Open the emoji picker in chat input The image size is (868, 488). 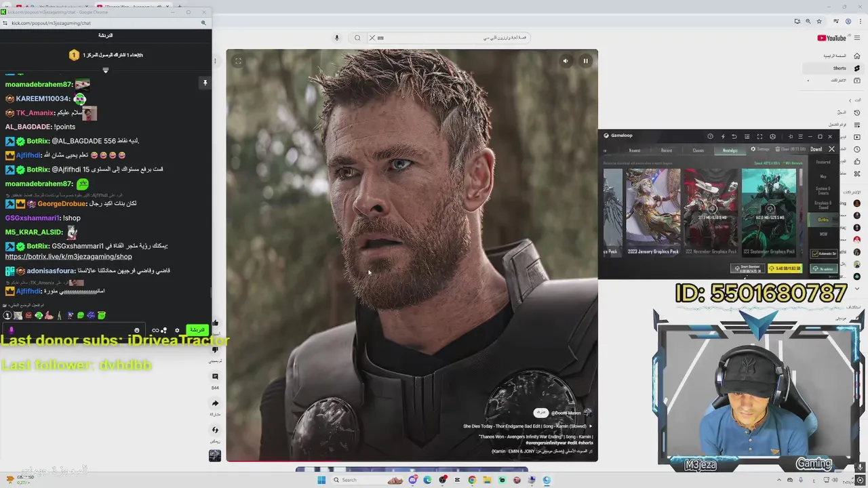tap(137, 330)
